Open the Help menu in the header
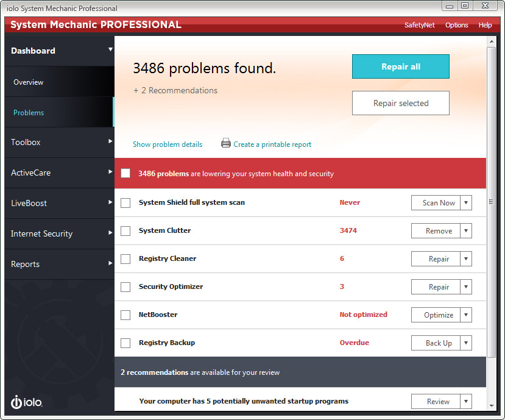 [485, 25]
